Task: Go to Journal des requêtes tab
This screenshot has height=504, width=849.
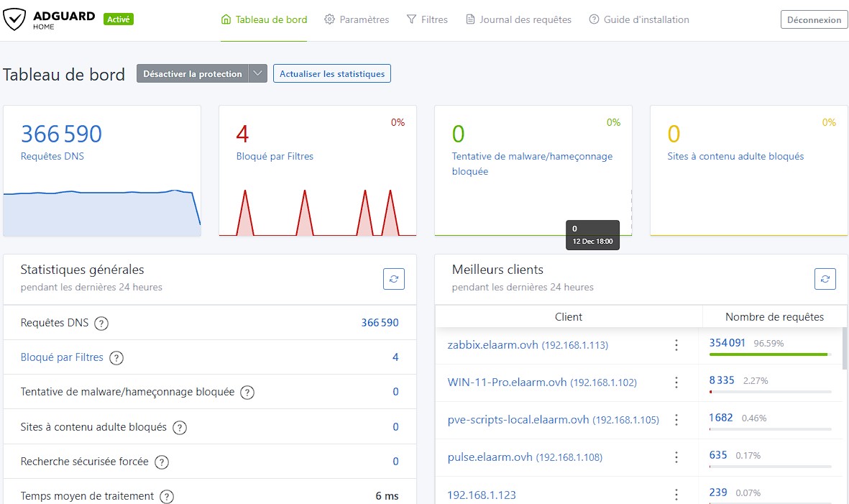Action: pyautogui.click(x=518, y=20)
